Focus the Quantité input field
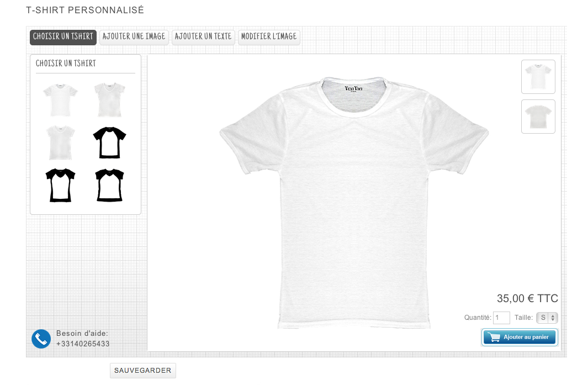 point(501,318)
